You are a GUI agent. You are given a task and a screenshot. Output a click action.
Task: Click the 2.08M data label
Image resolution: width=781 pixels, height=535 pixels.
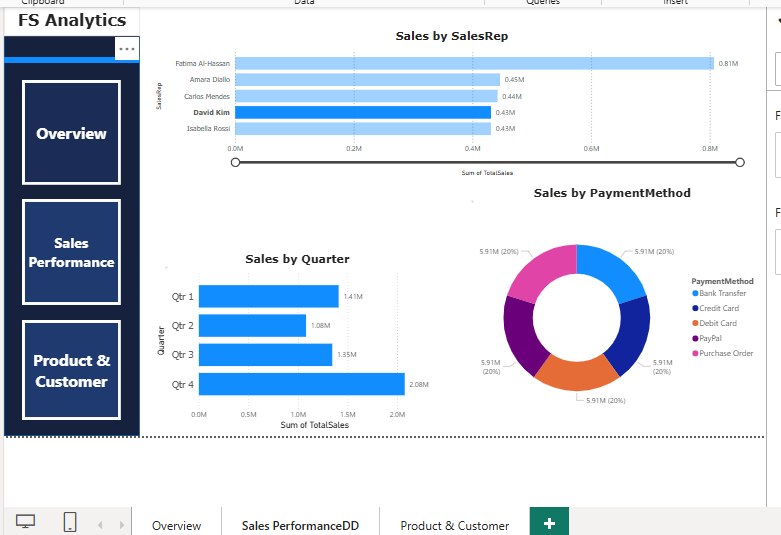[x=419, y=385]
